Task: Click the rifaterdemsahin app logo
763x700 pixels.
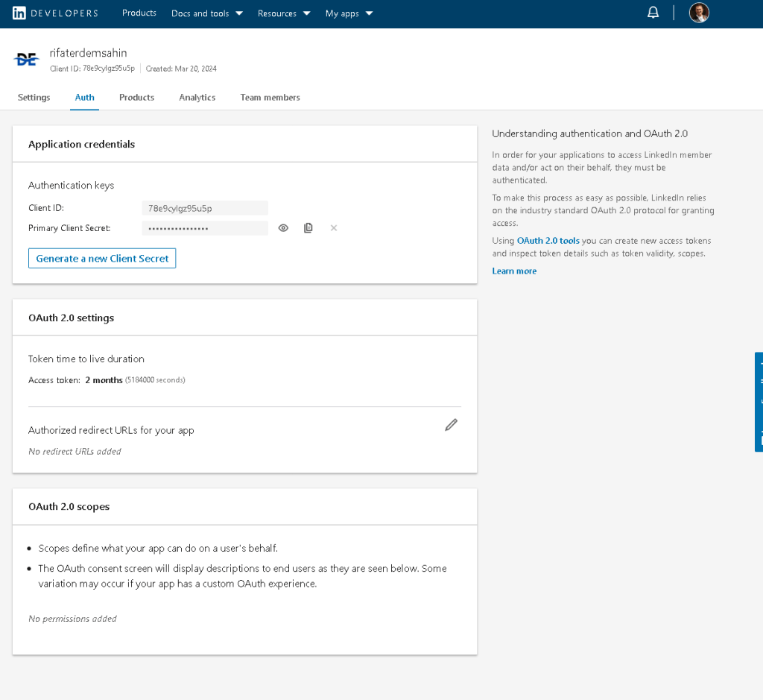Action: point(26,60)
